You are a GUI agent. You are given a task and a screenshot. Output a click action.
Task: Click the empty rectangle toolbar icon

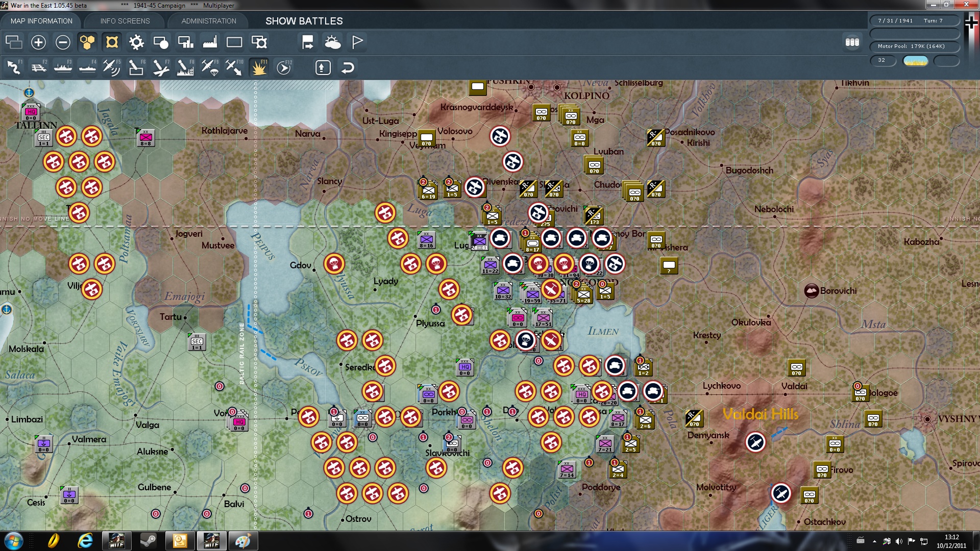(x=234, y=42)
